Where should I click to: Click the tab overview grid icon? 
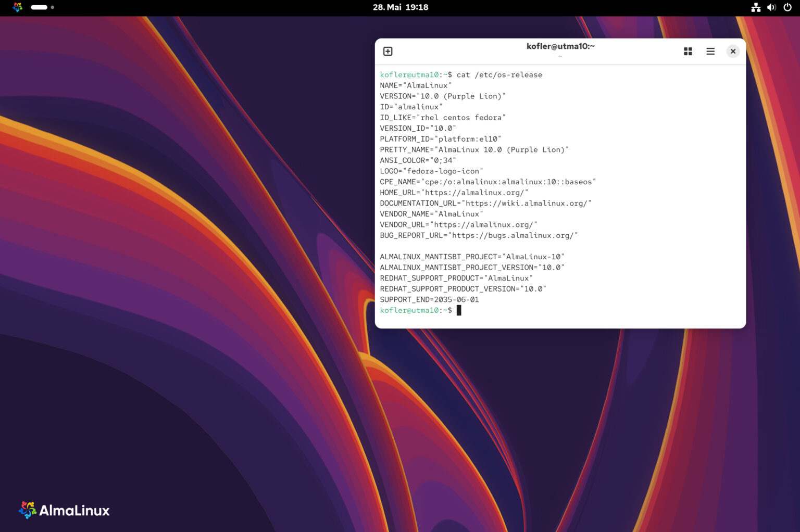(687, 51)
